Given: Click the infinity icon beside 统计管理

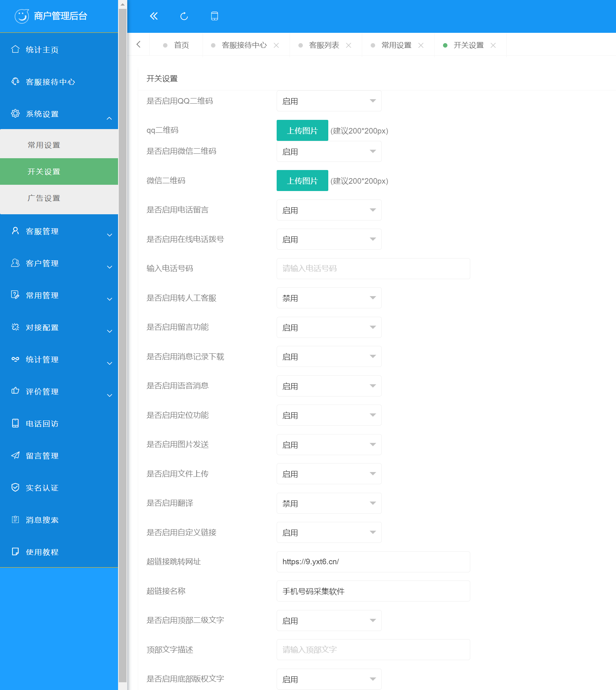Looking at the screenshot, I should [15, 359].
